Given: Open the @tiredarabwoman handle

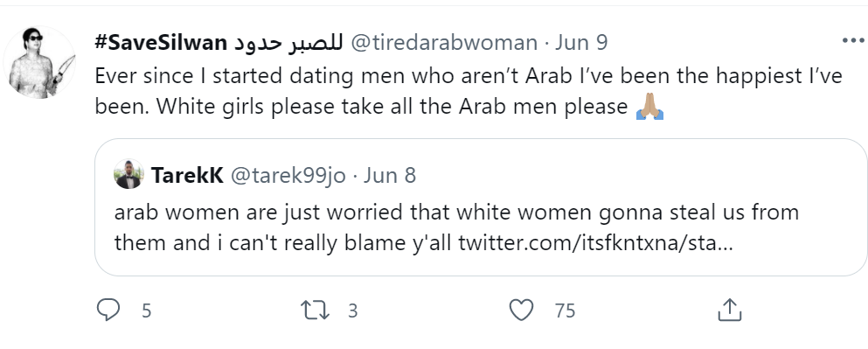Looking at the screenshot, I should (x=444, y=43).
